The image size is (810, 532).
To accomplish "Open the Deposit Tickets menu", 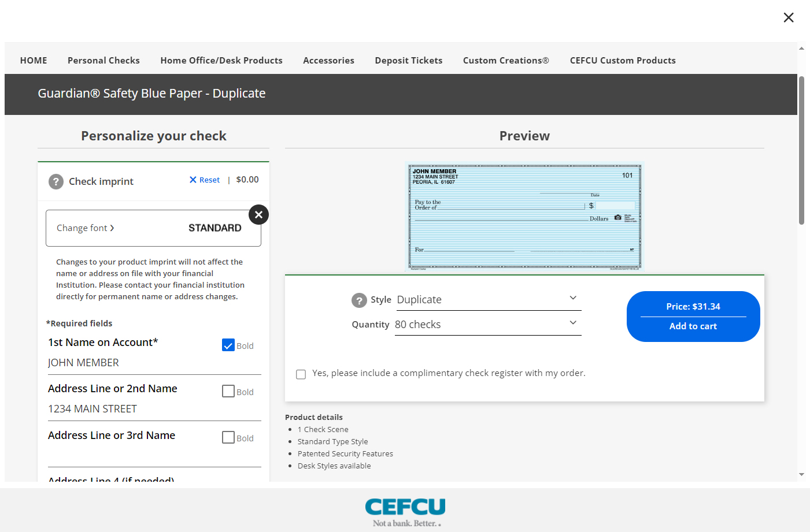I will [409, 60].
